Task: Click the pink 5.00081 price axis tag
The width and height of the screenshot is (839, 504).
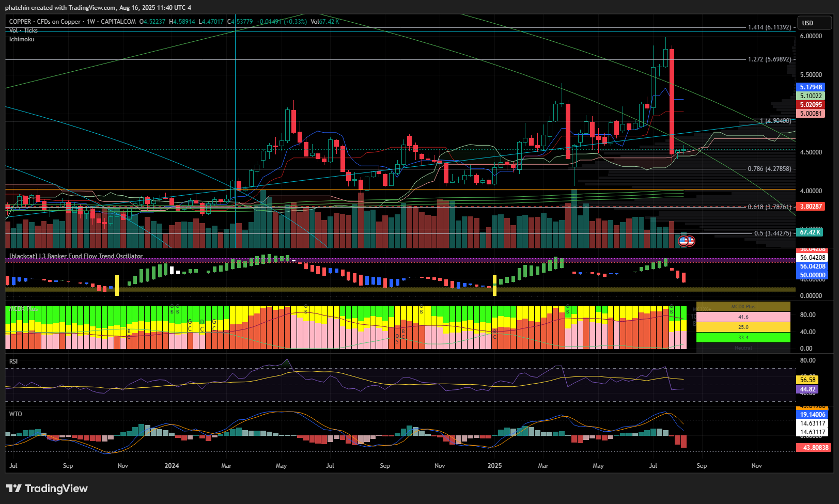Action: (x=811, y=114)
